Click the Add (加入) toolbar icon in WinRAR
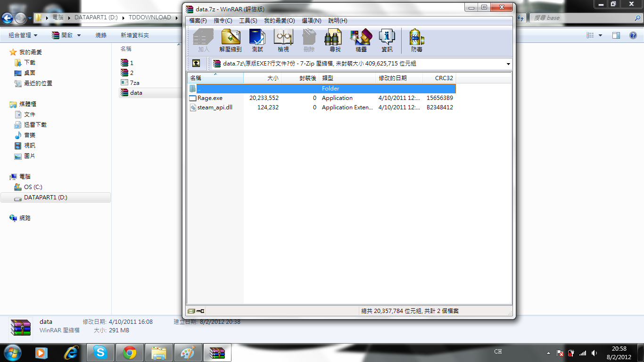 tap(203, 41)
